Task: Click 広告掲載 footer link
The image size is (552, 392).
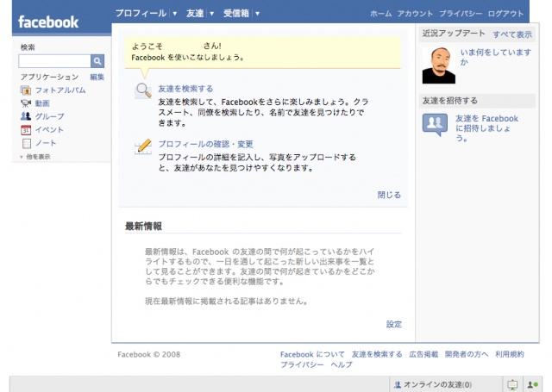Action: click(423, 354)
